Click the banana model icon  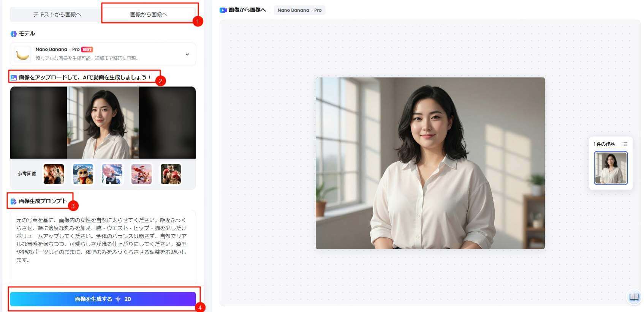click(22, 54)
